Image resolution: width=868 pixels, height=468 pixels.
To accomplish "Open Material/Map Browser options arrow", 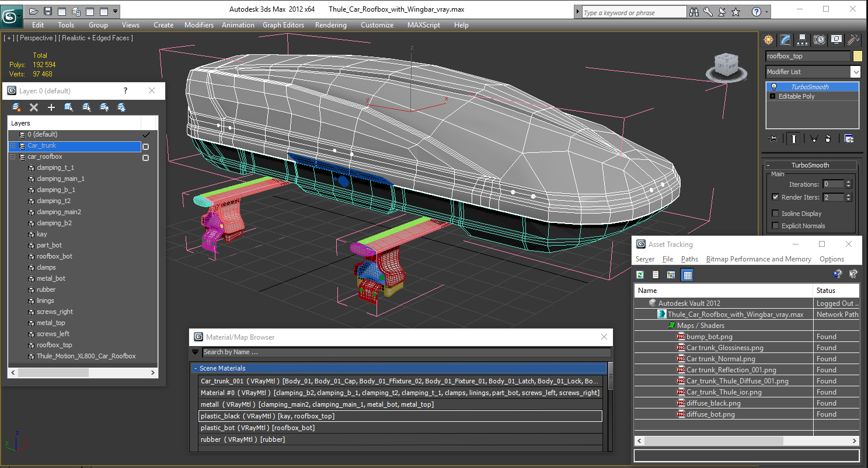I will pos(195,352).
